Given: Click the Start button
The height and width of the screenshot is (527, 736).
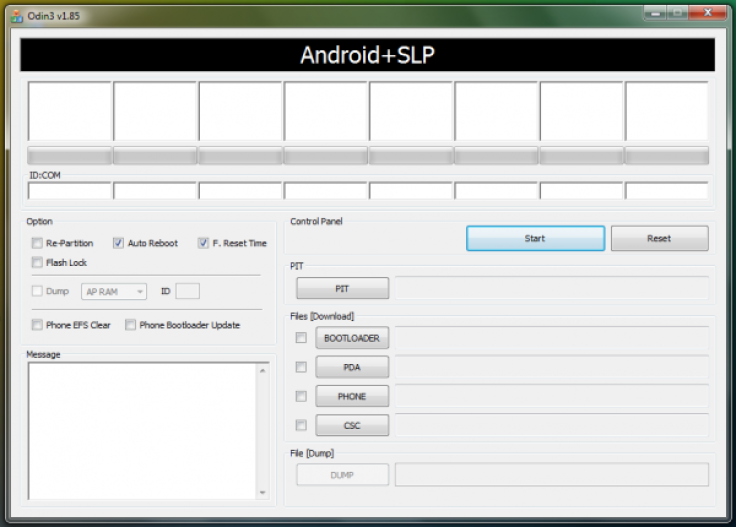Looking at the screenshot, I should pyautogui.click(x=535, y=238).
